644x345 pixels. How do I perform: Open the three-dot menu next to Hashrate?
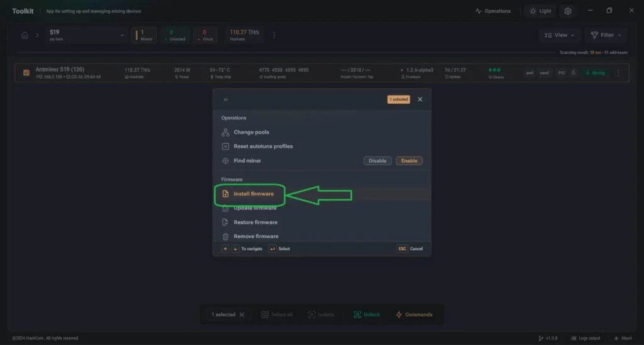tap(274, 35)
